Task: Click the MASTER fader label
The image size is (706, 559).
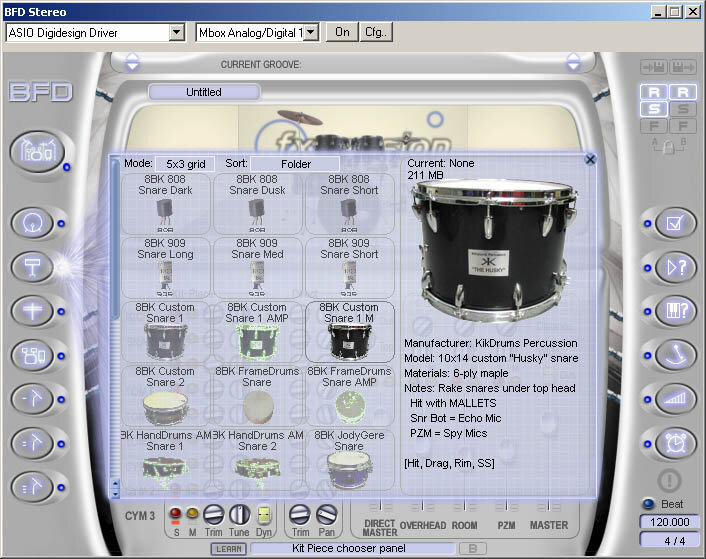Action: (549, 525)
